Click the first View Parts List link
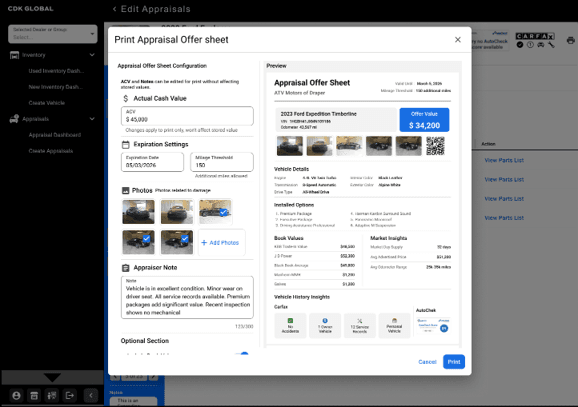 [504, 160]
